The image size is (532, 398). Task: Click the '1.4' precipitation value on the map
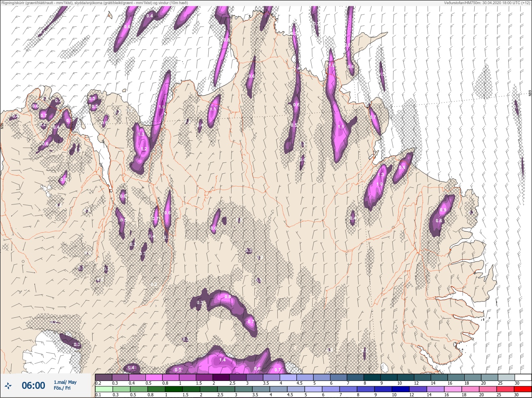[222, 360]
